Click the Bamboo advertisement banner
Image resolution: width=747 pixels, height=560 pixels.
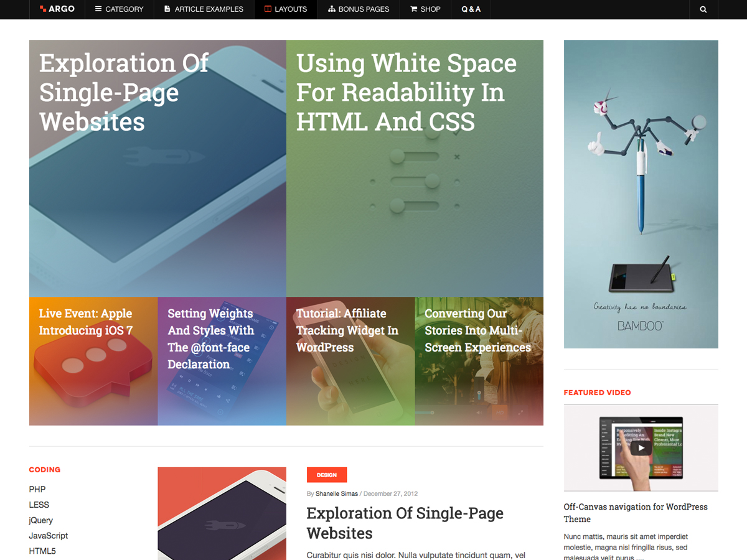coord(641,194)
